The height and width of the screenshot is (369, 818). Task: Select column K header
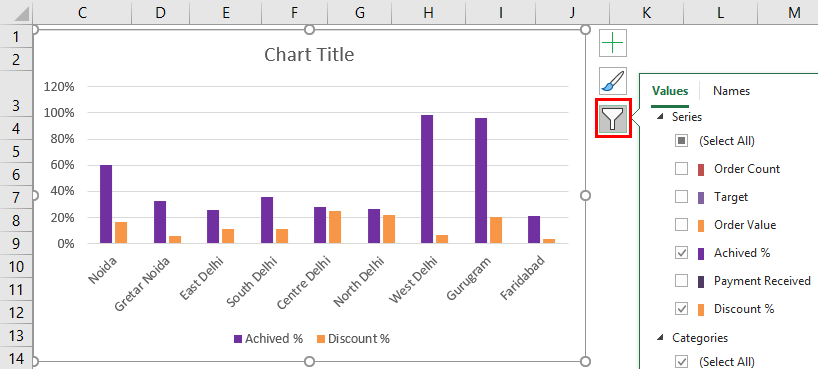[x=646, y=13]
